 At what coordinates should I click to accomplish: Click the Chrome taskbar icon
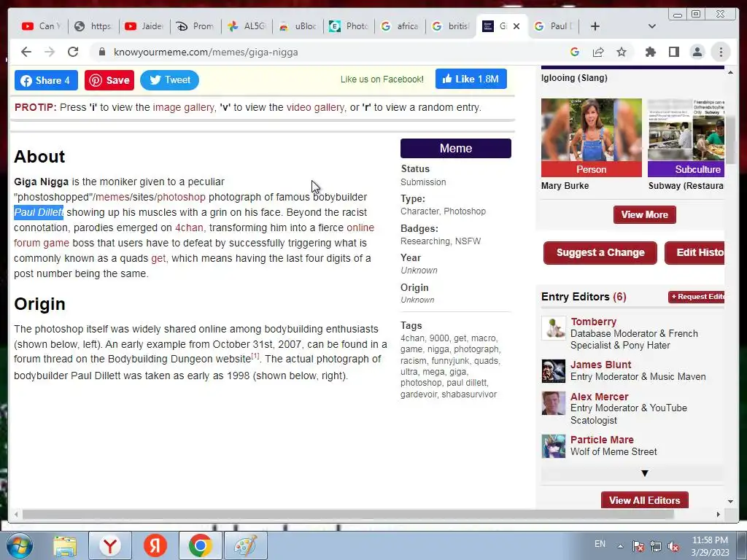[x=200, y=545]
